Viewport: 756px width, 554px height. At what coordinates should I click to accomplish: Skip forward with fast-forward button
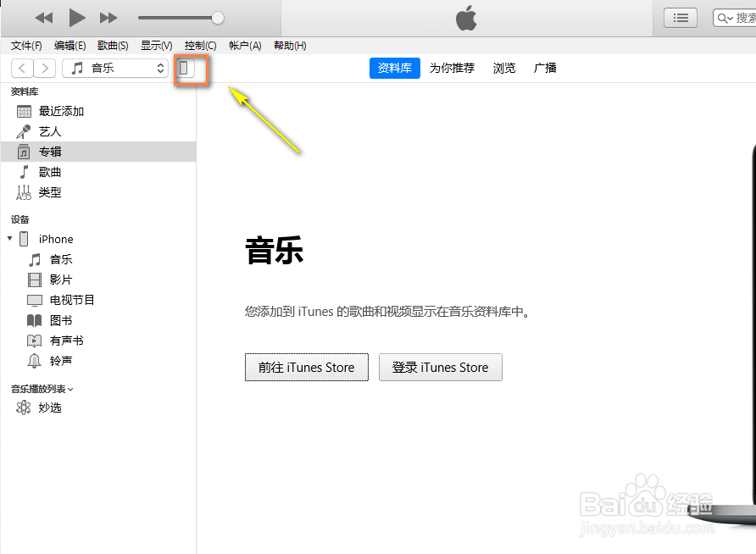click(108, 19)
